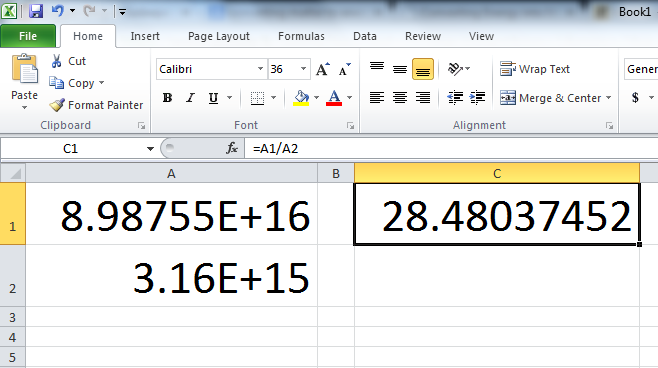Open the Alignment dialog launcher

point(609,125)
